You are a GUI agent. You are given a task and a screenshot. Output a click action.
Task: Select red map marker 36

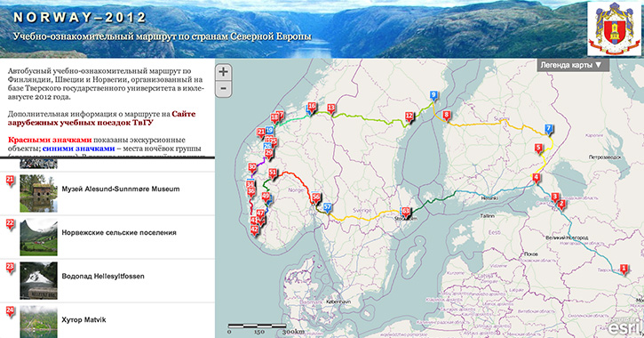tap(251, 192)
